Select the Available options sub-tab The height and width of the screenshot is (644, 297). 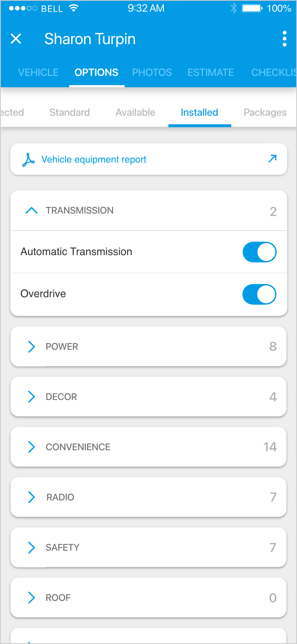coord(135,113)
